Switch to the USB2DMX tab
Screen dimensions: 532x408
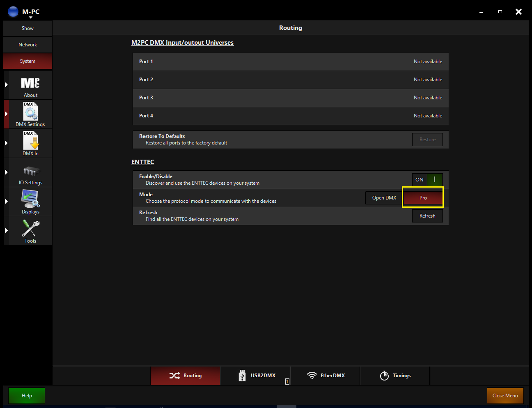coord(256,376)
